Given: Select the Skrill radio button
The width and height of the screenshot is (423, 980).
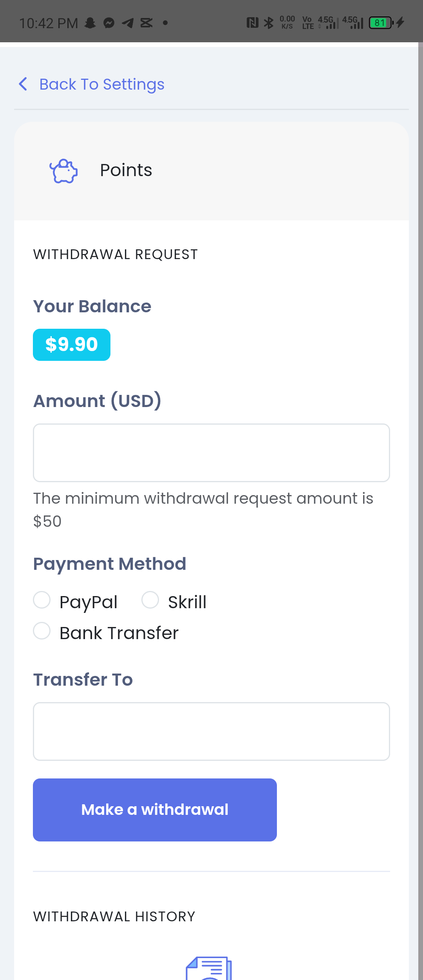Looking at the screenshot, I should 150,600.
